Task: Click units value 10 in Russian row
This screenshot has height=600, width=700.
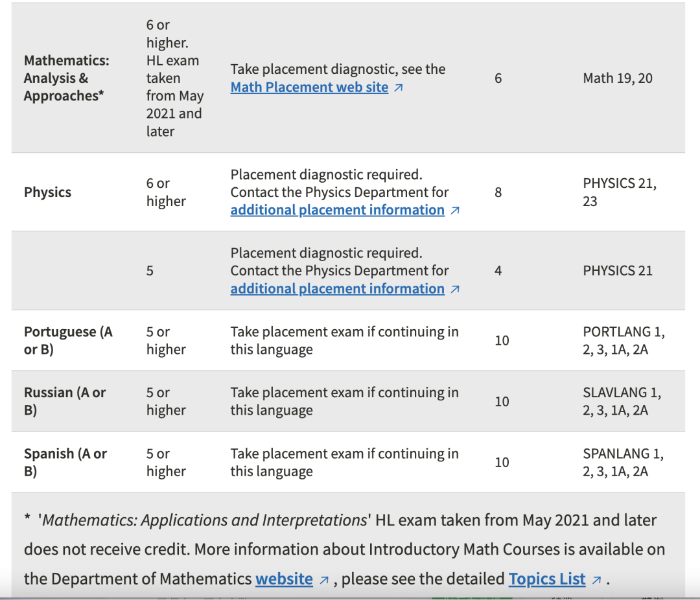Action: [x=502, y=401]
